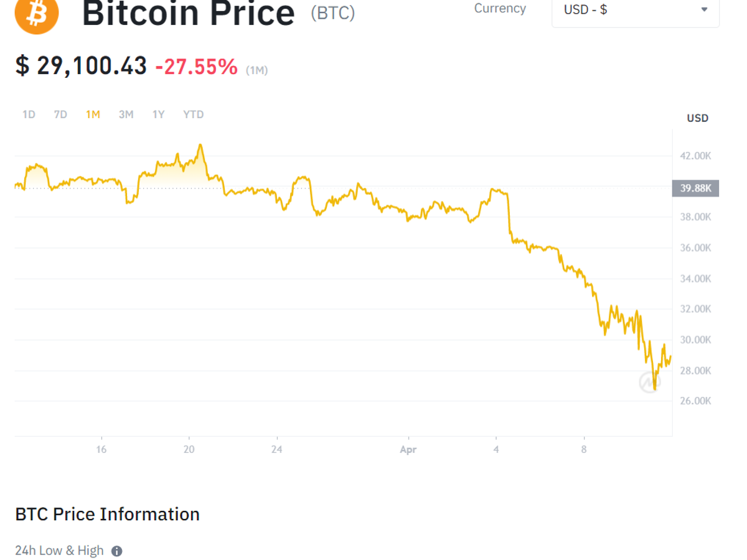
Task: Select the USD - $ currency combo box
Action: [x=635, y=11]
